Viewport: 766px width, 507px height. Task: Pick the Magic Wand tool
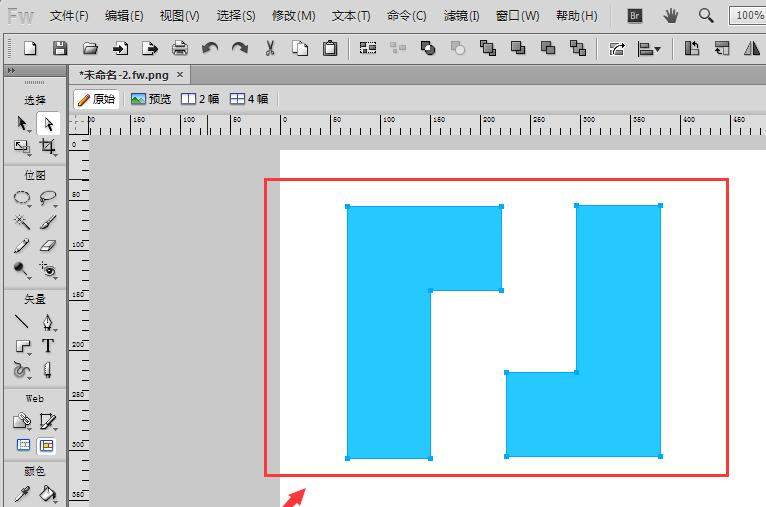click(x=22, y=221)
